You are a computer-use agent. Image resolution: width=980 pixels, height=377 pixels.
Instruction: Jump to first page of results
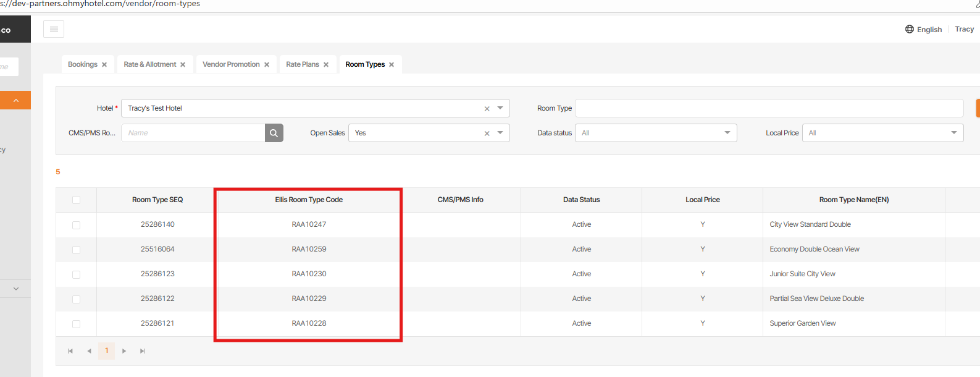[70, 351]
